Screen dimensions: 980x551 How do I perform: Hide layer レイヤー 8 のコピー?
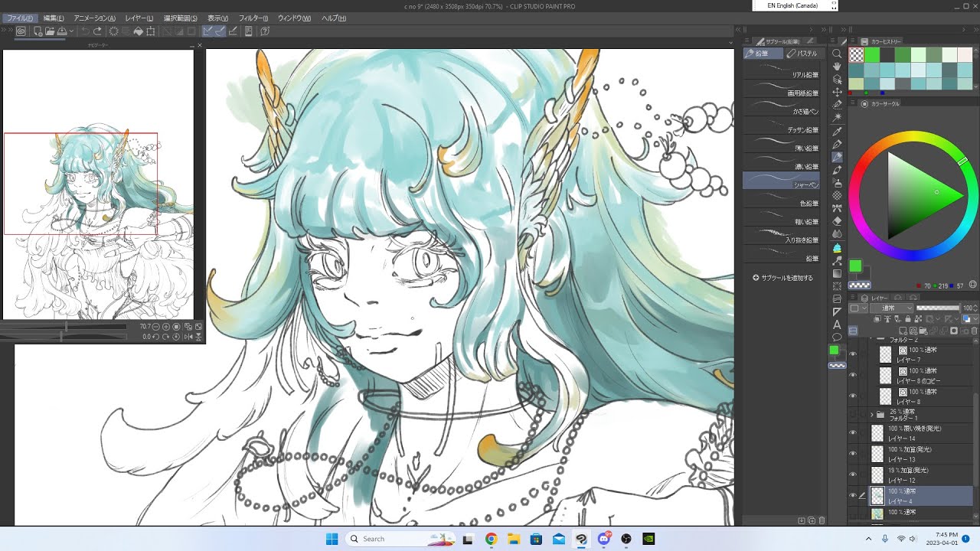853,375
